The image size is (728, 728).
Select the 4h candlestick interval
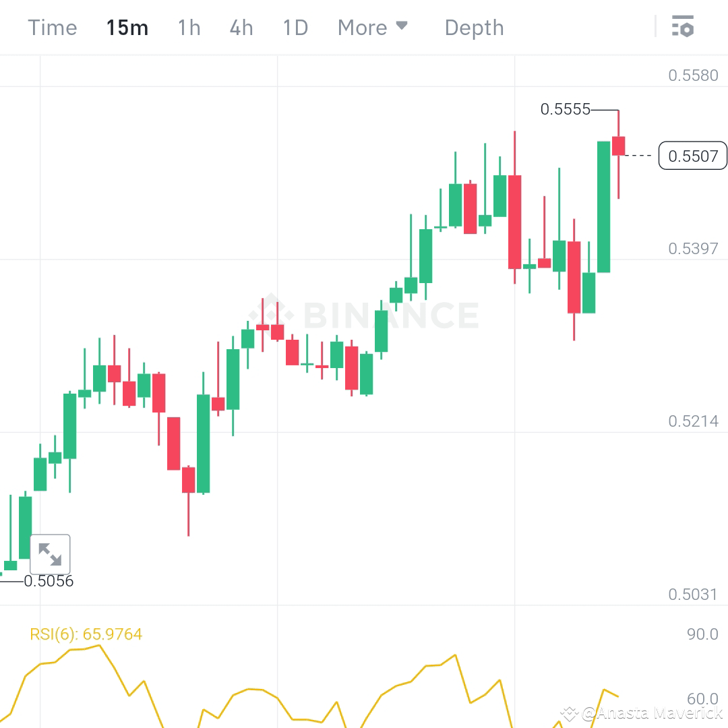[241, 27]
